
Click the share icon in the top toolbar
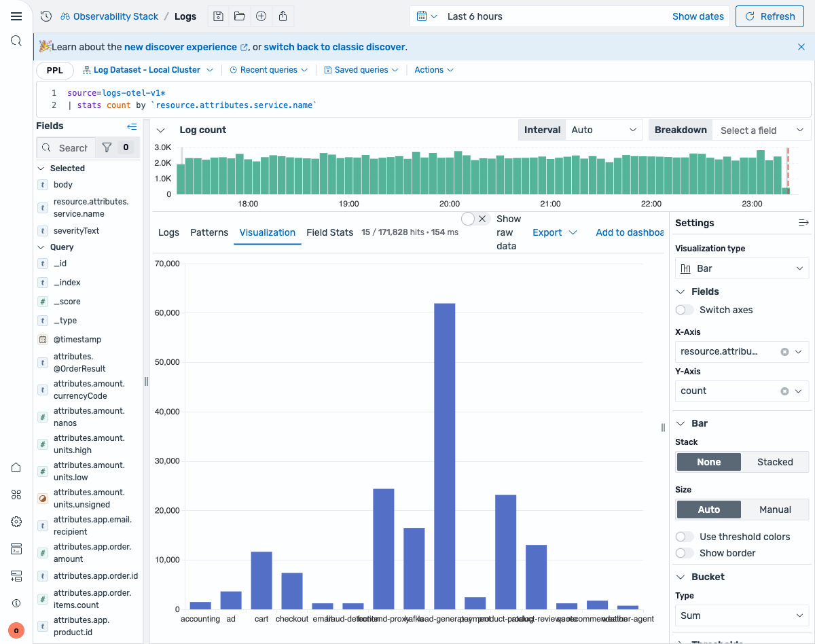(x=283, y=16)
